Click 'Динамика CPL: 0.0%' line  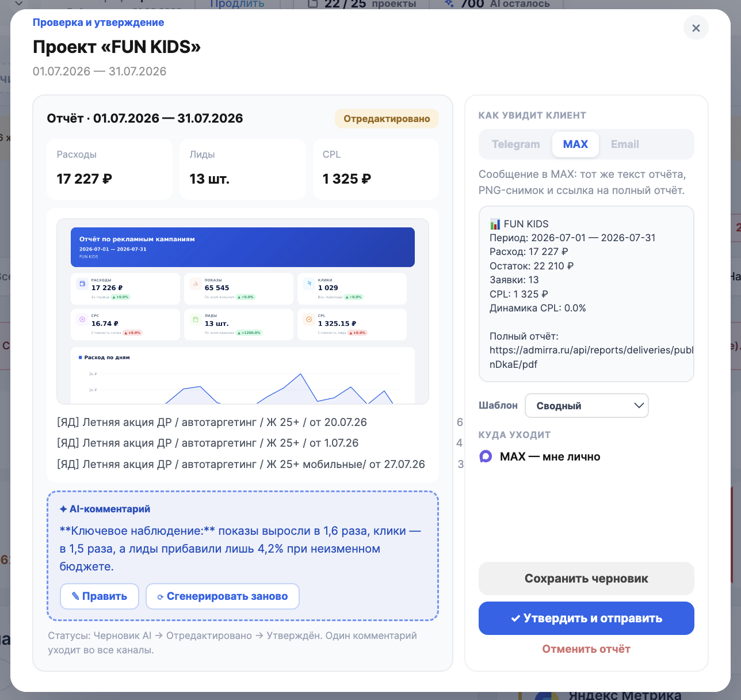click(538, 308)
